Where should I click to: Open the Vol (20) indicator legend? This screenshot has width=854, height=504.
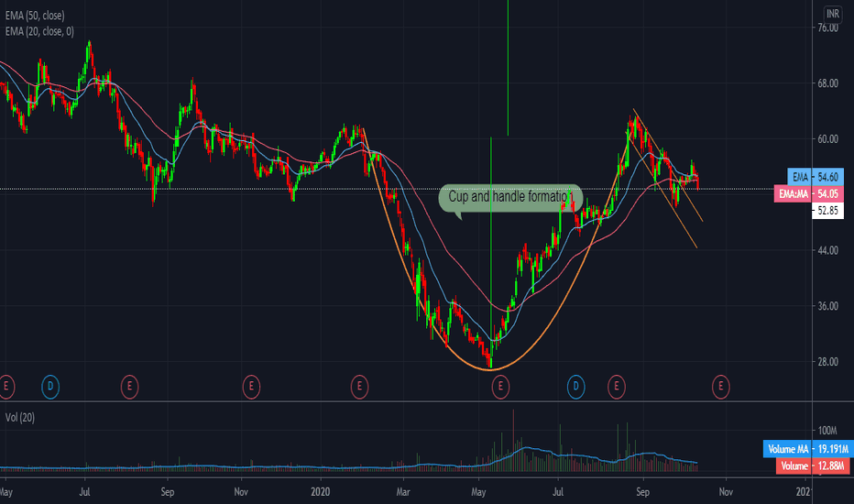pyautogui.click(x=20, y=417)
